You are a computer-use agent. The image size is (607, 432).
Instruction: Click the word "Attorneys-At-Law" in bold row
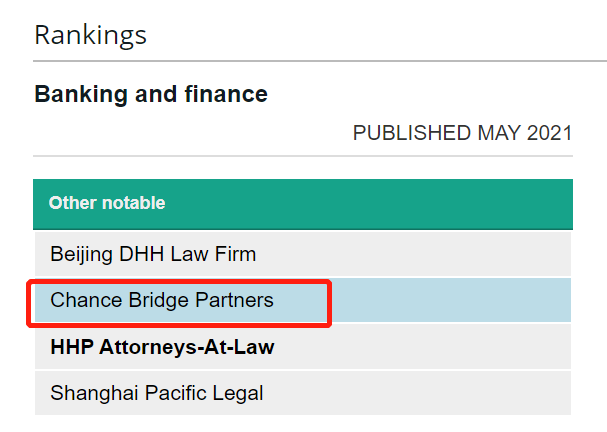pos(187,347)
